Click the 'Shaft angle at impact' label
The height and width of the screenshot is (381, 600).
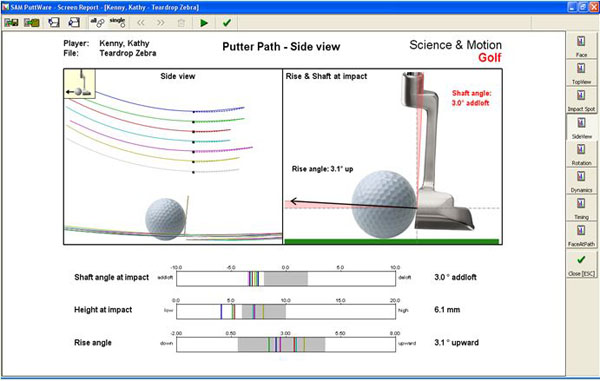[x=111, y=277]
